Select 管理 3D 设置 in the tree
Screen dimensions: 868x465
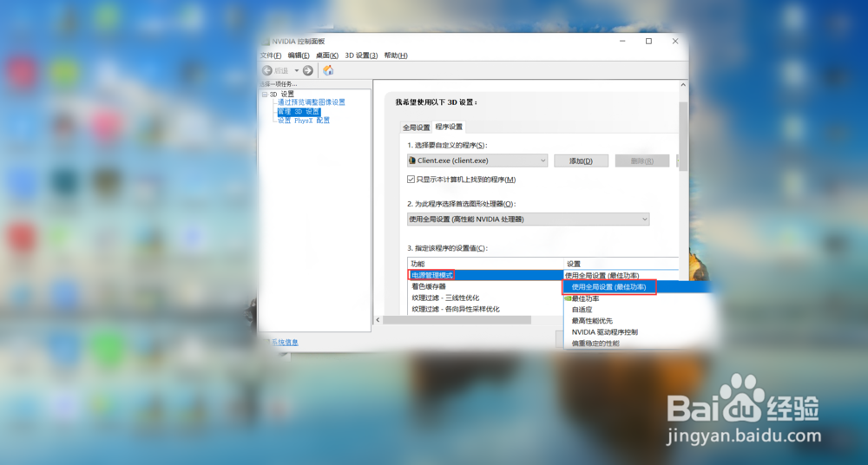point(299,111)
